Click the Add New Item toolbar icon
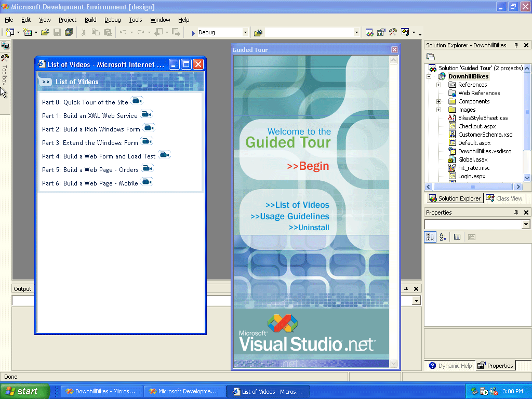532x399 pixels. (27, 32)
